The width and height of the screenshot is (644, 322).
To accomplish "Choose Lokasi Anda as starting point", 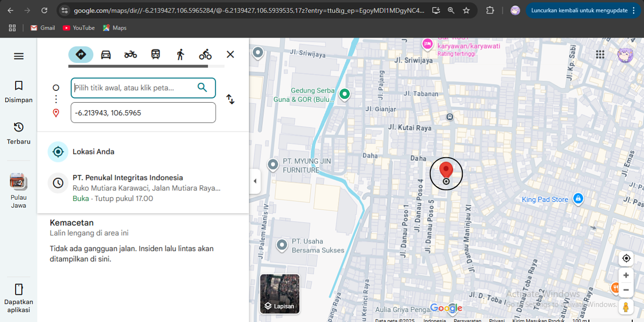I will click(x=94, y=152).
